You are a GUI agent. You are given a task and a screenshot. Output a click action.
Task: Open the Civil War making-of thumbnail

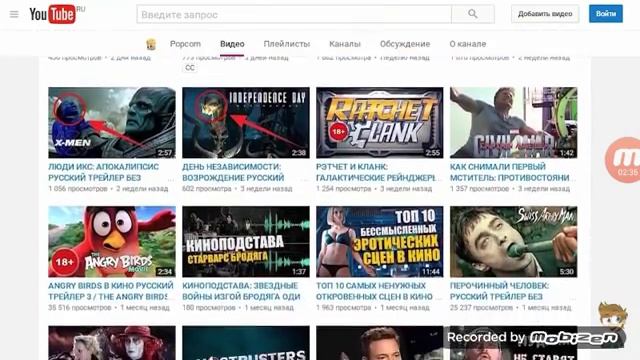click(x=513, y=122)
